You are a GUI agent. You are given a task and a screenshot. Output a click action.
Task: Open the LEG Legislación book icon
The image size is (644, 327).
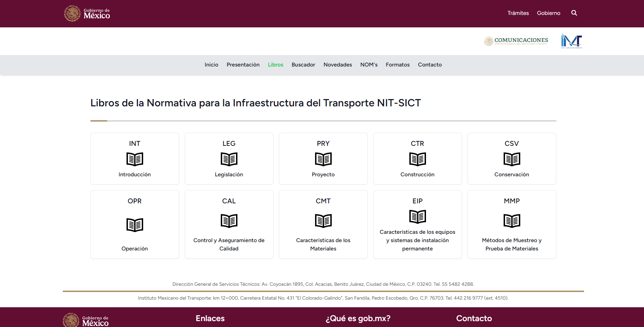229,159
